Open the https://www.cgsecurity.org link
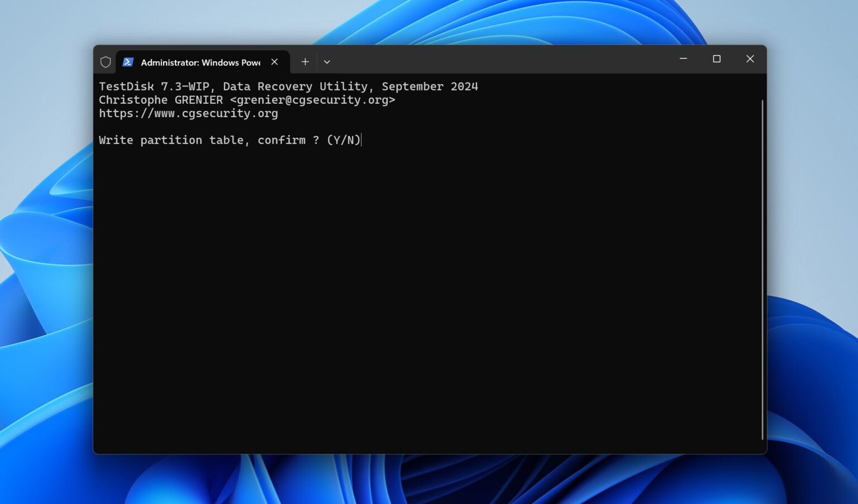 188,113
